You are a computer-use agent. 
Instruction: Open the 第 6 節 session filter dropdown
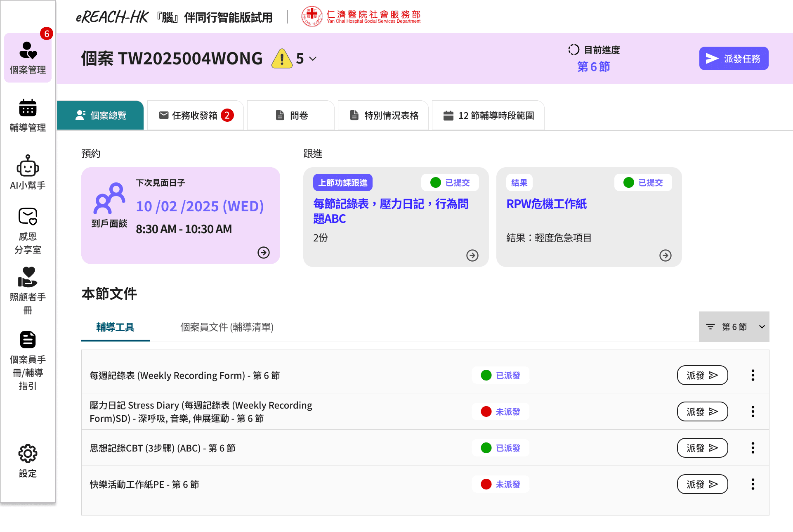tap(734, 326)
